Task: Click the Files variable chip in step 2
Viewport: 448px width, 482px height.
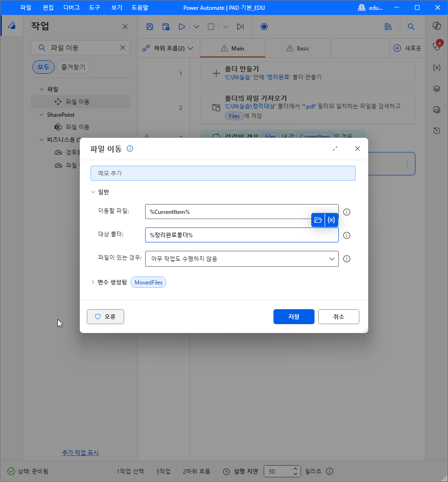Action: coord(234,116)
